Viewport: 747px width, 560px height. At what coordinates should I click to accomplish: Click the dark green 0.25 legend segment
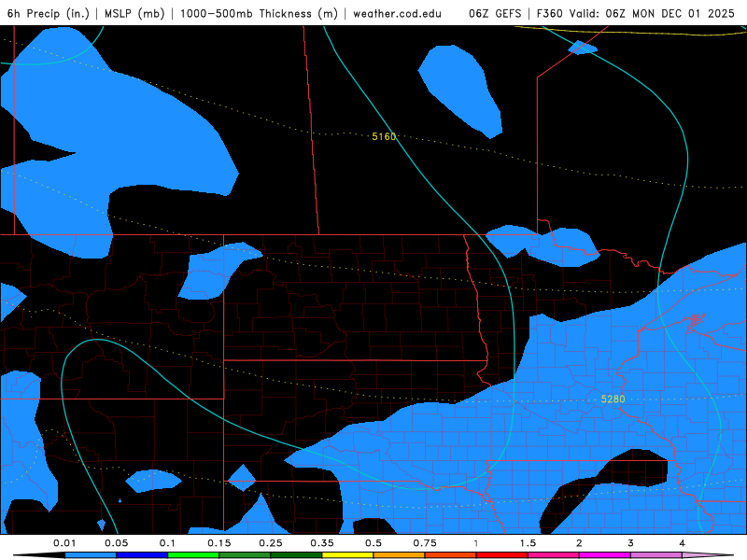click(x=296, y=555)
